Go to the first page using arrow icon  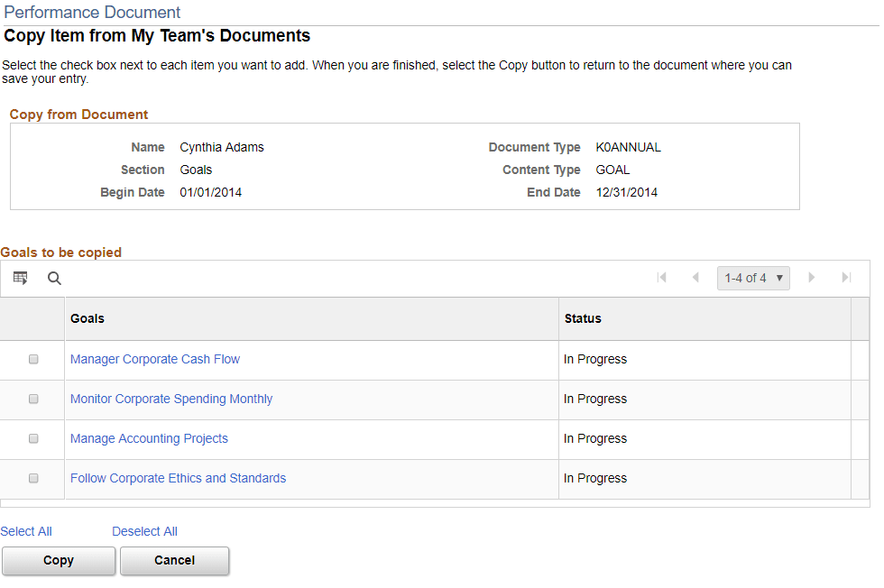pyautogui.click(x=663, y=278)
